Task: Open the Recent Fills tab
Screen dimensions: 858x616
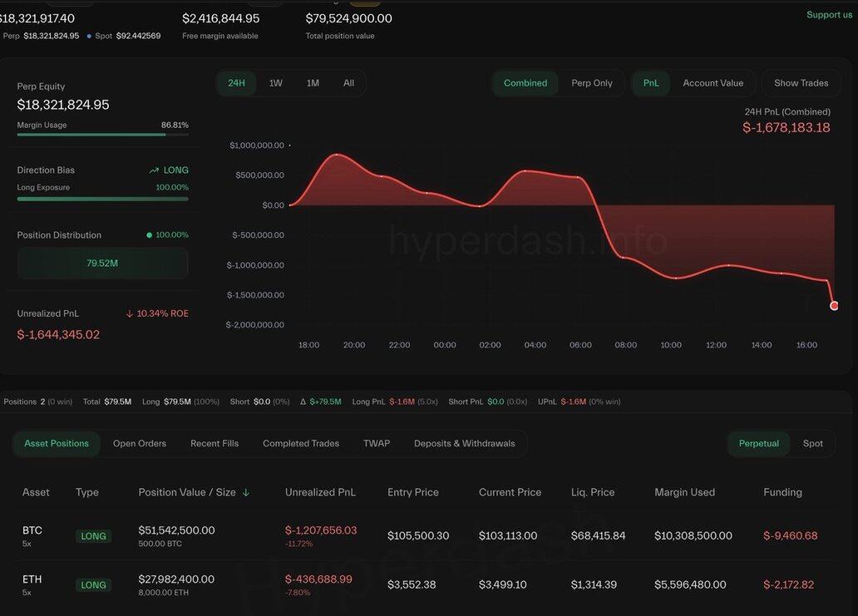Action: point(214,444)
